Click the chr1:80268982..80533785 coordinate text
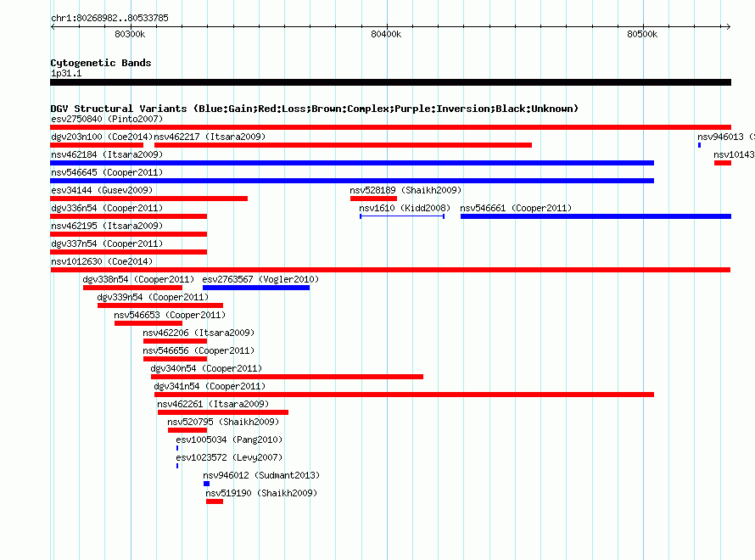This screenshot has width=755, height=560. point(109,18)
